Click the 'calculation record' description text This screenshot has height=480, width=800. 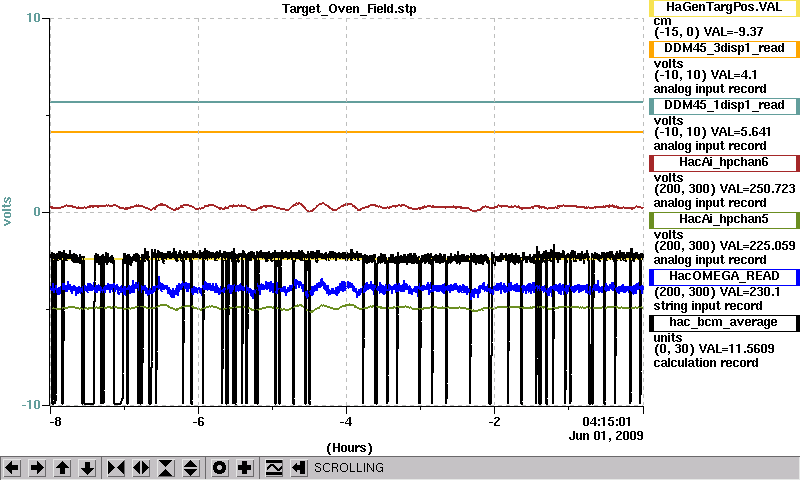(x=706, y=363)
